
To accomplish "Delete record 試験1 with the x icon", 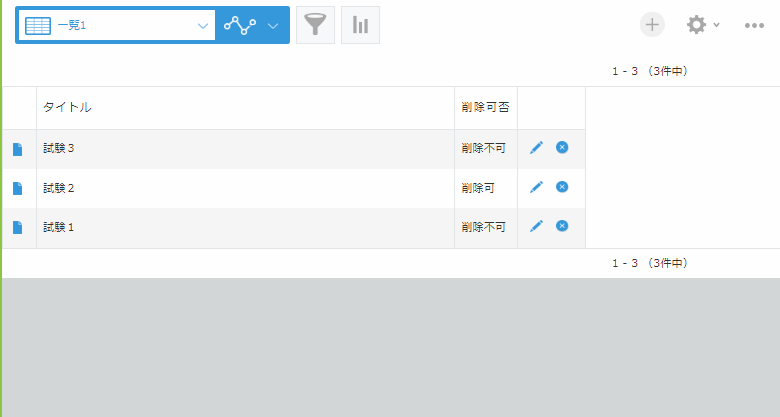I will coord(562,226).
